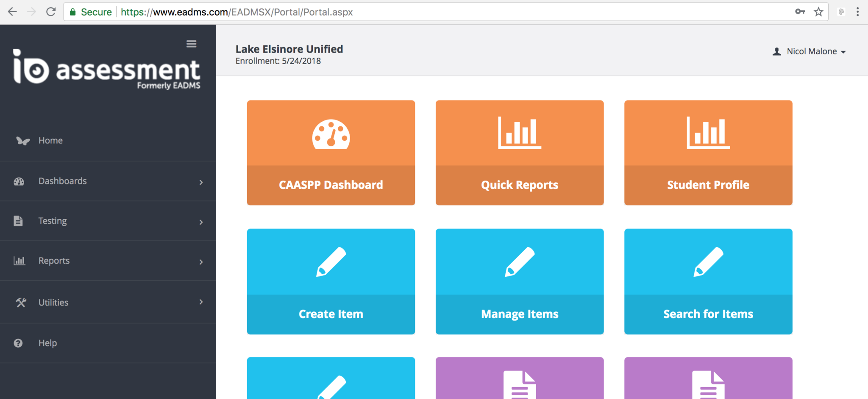The width and height of the screenshot is (868, 399).
Task: Click the saved password key icon
Action: coord(800,12)
